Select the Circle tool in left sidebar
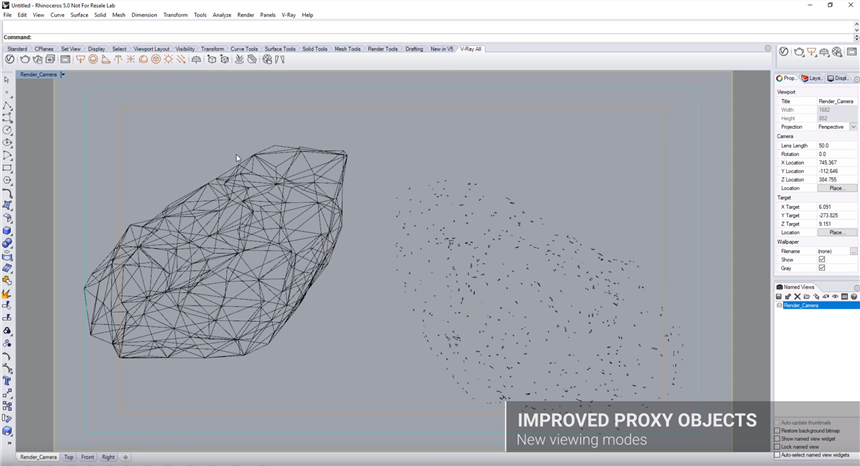Viewport: 860px width, 466px height. (7, 130)
